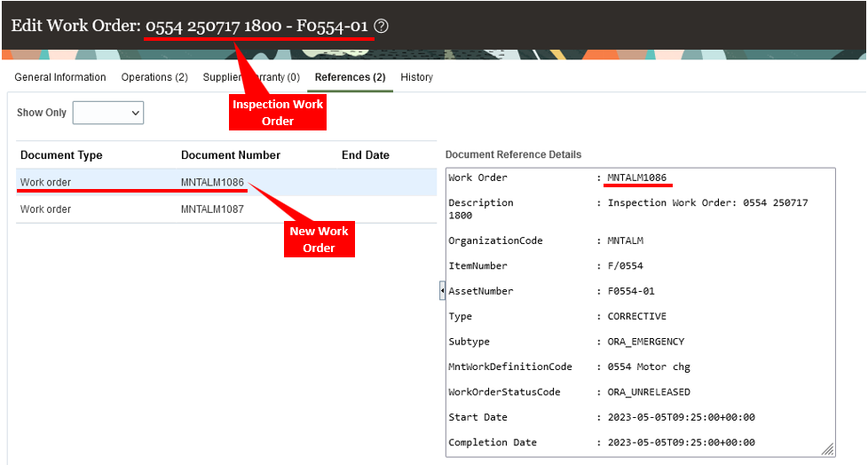Open the History tab

pyautogui.click(x=416, y=77)
